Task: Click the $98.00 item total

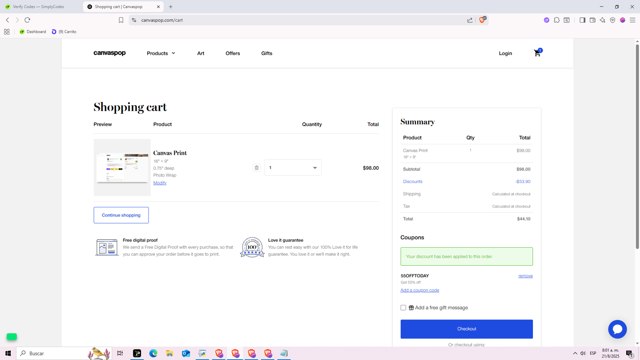Action: coord(371,168)
